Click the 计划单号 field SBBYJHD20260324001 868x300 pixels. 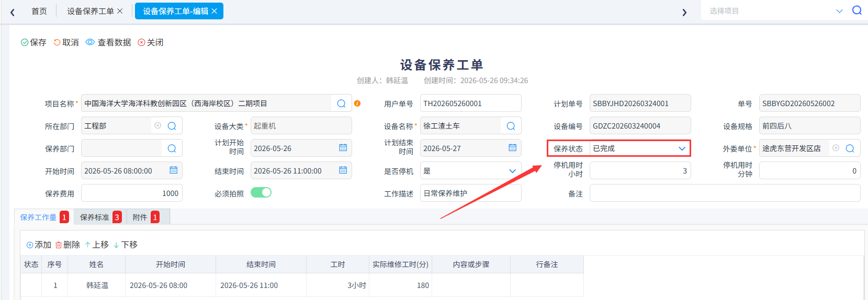pyautogui.click(x=640, y=103)
